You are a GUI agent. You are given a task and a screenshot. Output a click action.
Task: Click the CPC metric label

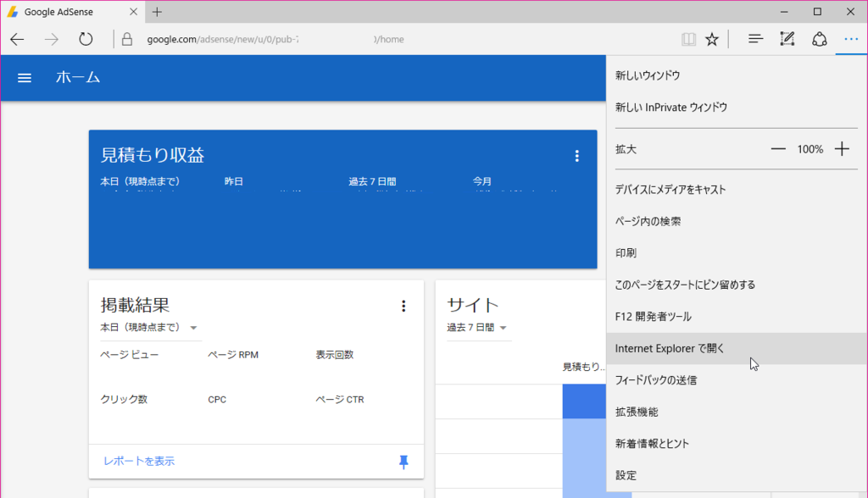217,400
